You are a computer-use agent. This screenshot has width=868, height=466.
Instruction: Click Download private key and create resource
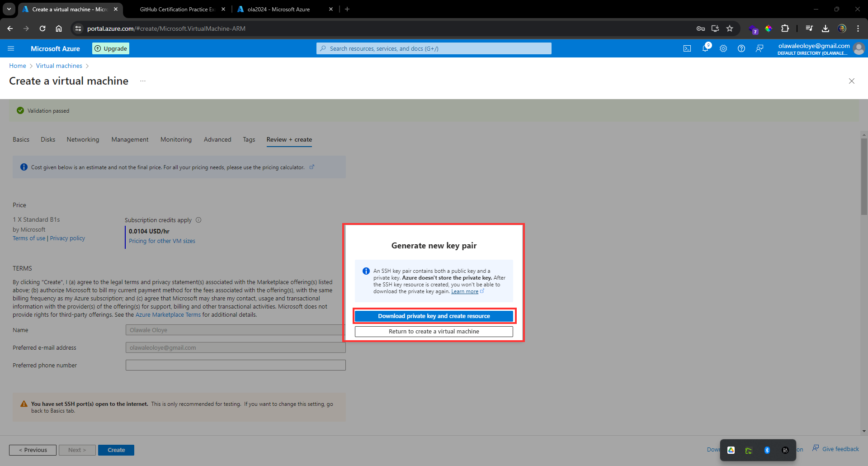pyautogui.click(x=434, y=316)
